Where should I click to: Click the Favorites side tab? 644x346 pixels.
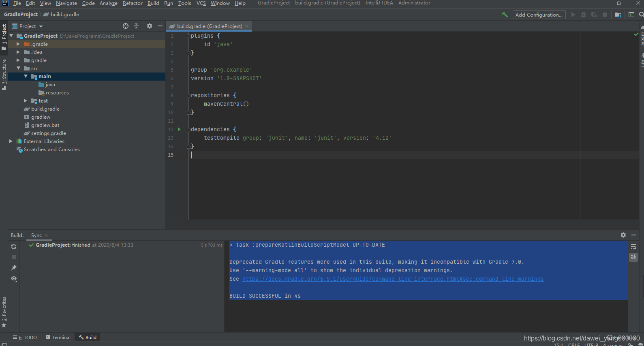click(x=4, y=312)
